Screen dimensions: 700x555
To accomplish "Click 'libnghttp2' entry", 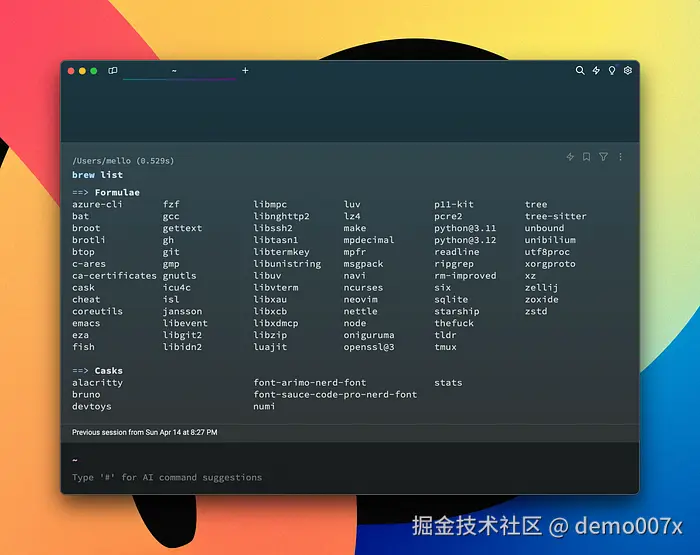I will [281, 216].
